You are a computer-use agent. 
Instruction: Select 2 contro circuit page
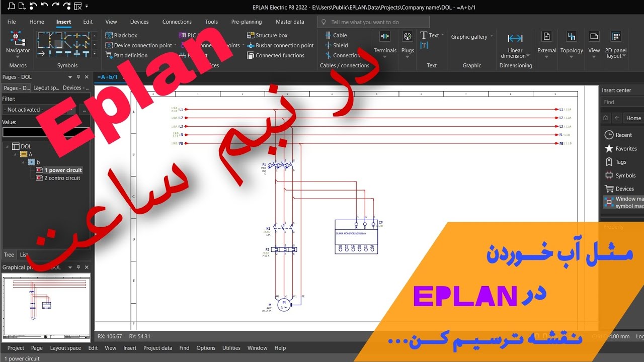pyautogui.click(x=58, y=178)
